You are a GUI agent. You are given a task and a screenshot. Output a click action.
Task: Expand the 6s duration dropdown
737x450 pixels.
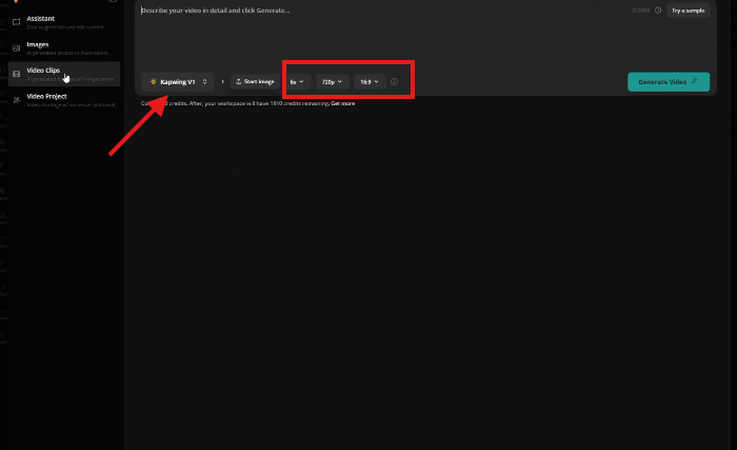[297, 82]
